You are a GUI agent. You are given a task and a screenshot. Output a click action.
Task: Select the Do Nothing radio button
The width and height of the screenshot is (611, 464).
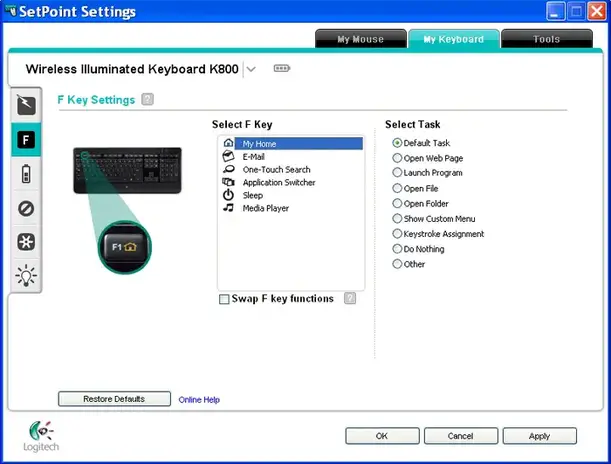coord(397,249)
